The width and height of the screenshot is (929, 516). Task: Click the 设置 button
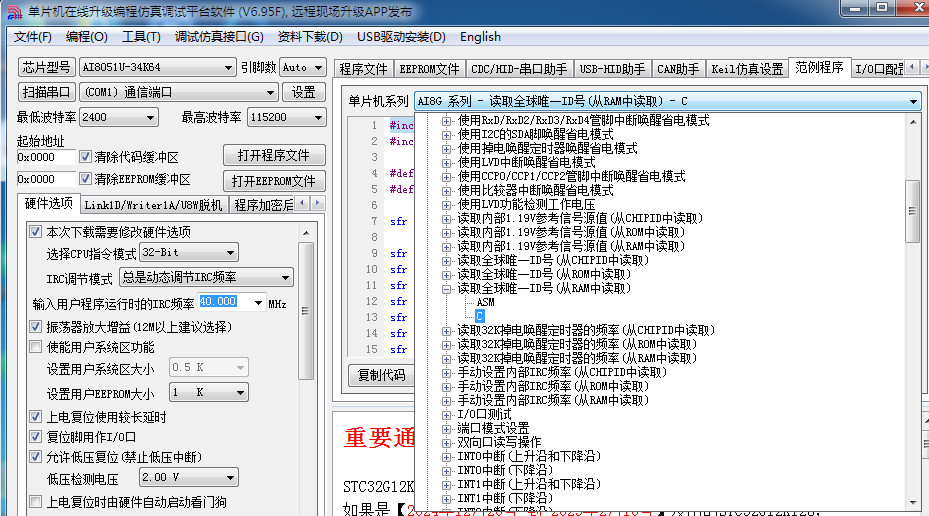pyautogui.click(x=303, y=92)
